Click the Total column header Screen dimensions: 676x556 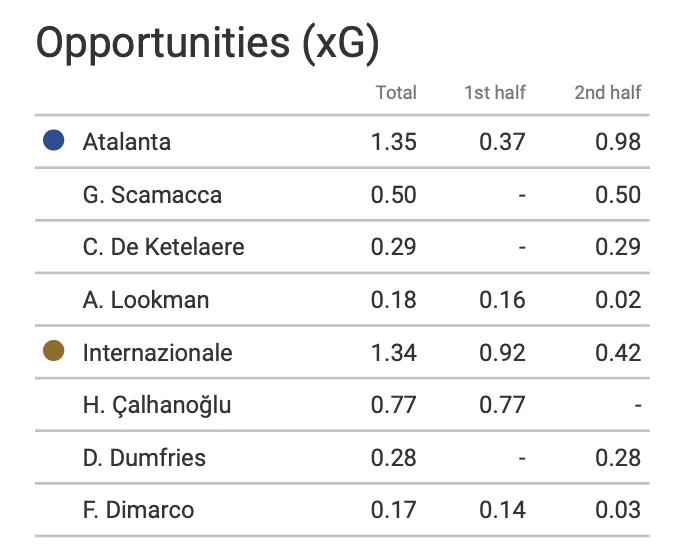(396, 93)
